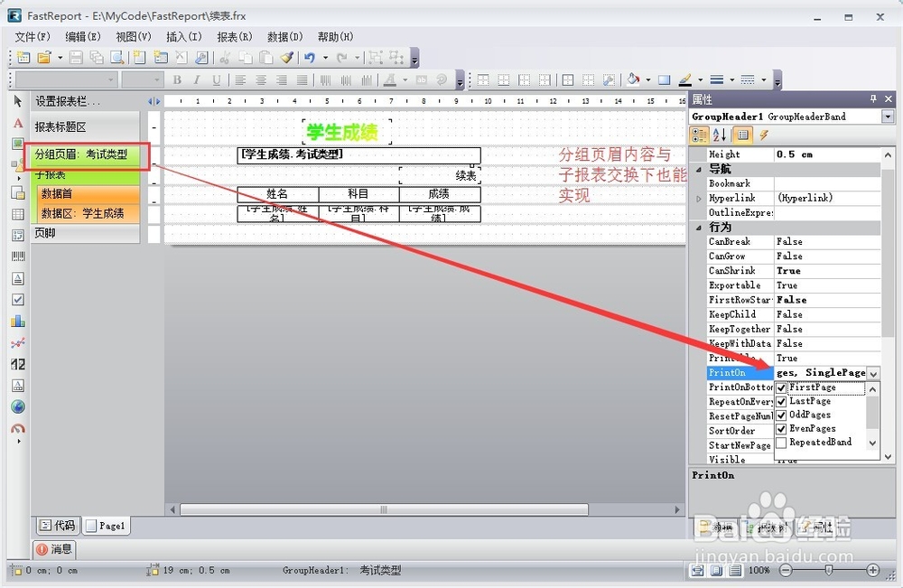Open the 视图(V) menu
903x588 pixels.
[x=133, y=37]
